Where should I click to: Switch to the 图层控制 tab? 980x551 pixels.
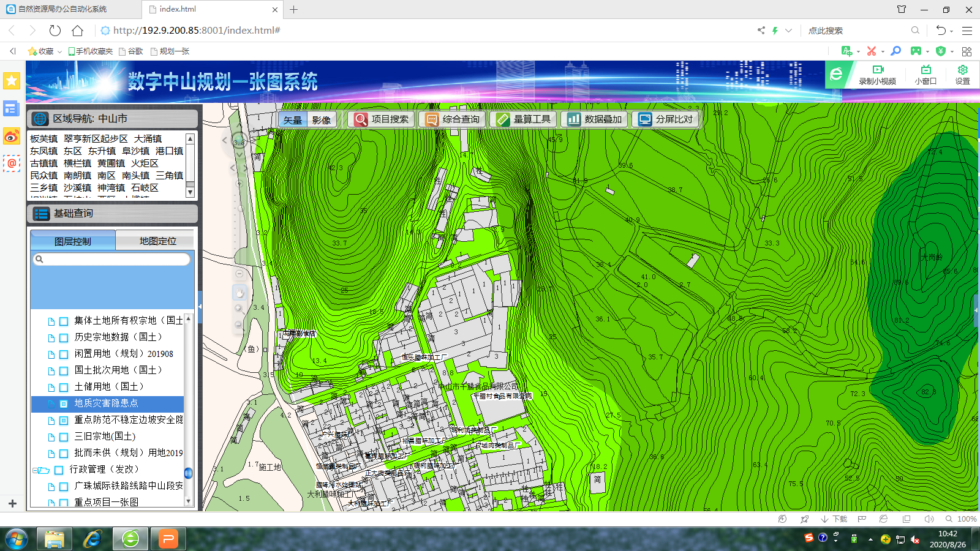(73, 241)
